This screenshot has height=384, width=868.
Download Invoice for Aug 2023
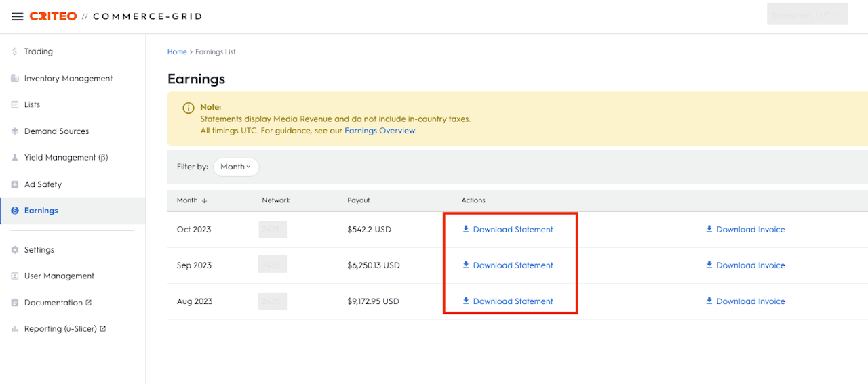tap(750, 301)
